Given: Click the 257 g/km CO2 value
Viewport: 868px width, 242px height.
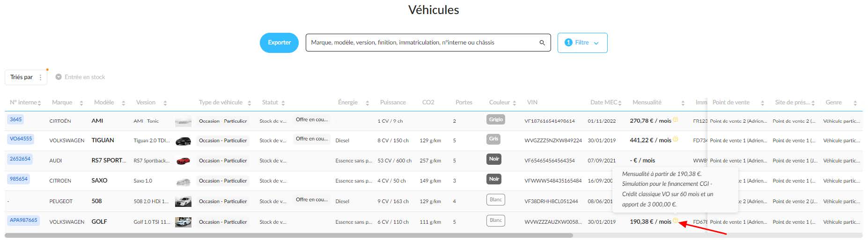Looking at the screenshot, I should pos(430,161).
